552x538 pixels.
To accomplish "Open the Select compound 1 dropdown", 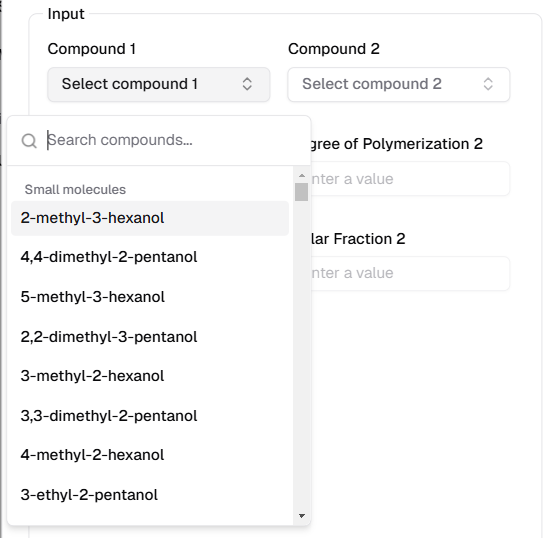I will pos(159,85).
